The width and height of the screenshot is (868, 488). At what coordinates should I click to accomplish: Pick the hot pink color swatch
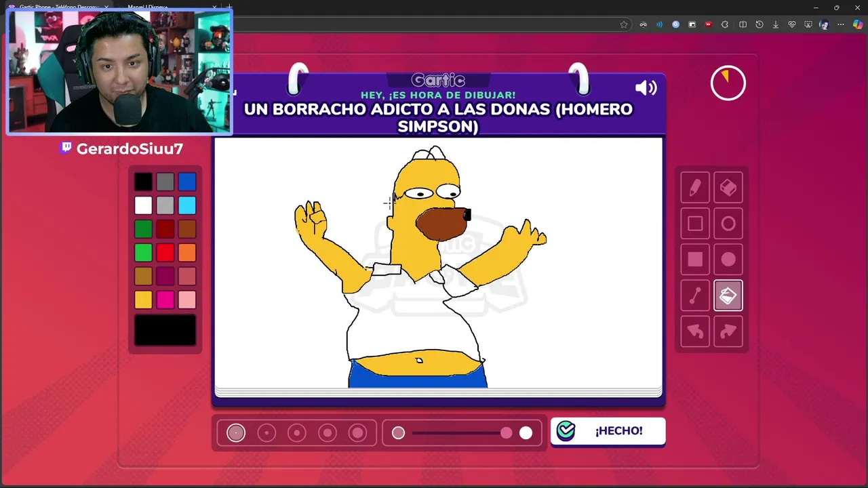click(165, 300)
